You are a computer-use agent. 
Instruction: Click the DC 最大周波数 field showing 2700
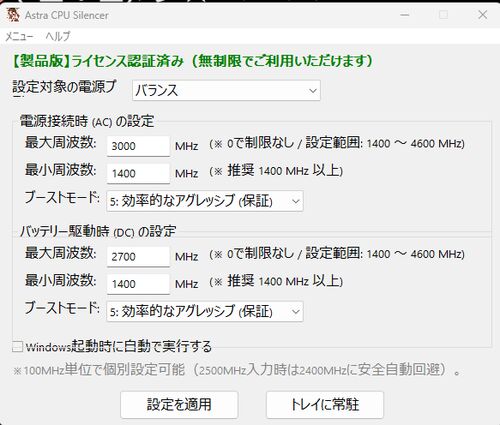click(138, 256)
